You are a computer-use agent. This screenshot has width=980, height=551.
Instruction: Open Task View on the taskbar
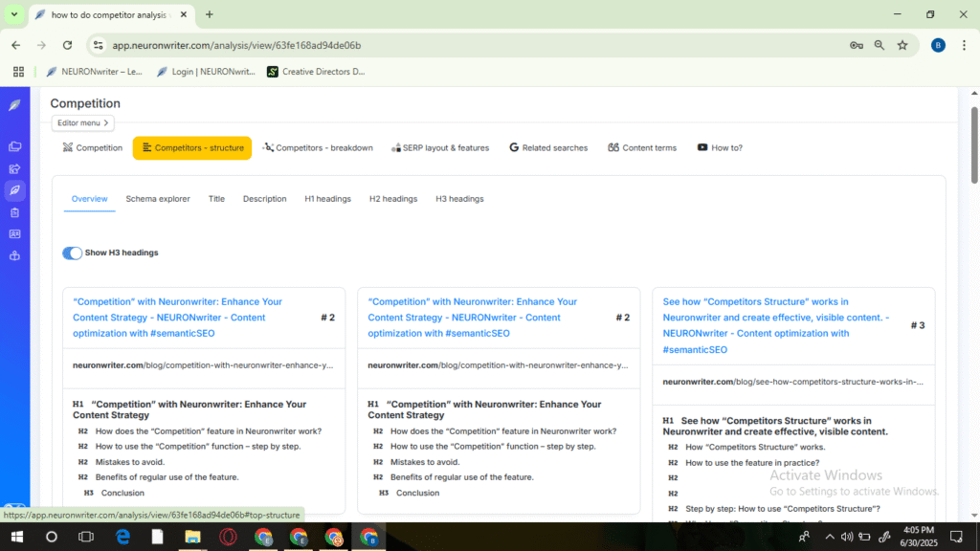tap(85, 537)
